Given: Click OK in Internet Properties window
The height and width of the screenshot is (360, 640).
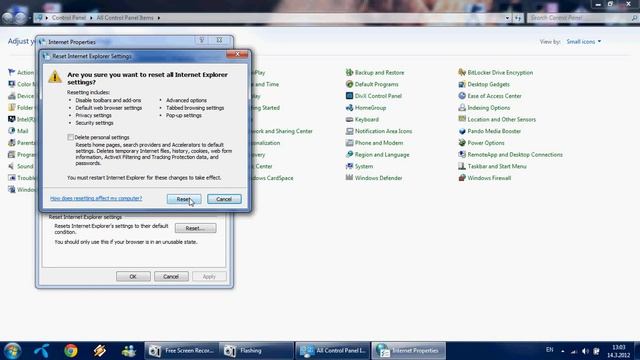Looking at the screenshot, I should pyautogui.click(x=133, y=276).
